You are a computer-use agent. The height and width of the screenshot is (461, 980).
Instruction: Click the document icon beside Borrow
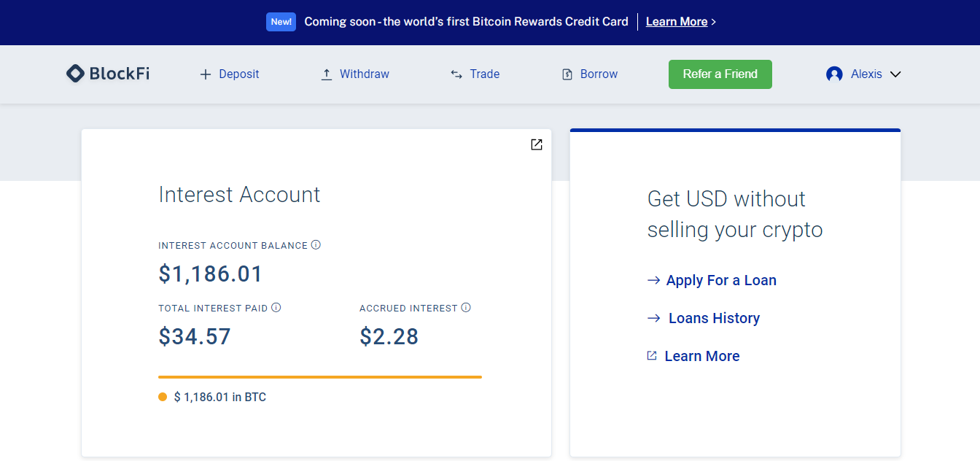point(567,74)
